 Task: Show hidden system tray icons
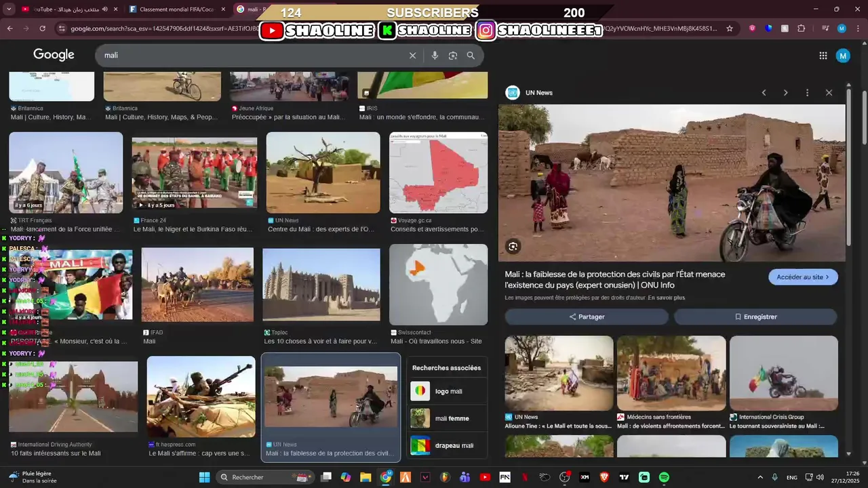tap(760, 477)
